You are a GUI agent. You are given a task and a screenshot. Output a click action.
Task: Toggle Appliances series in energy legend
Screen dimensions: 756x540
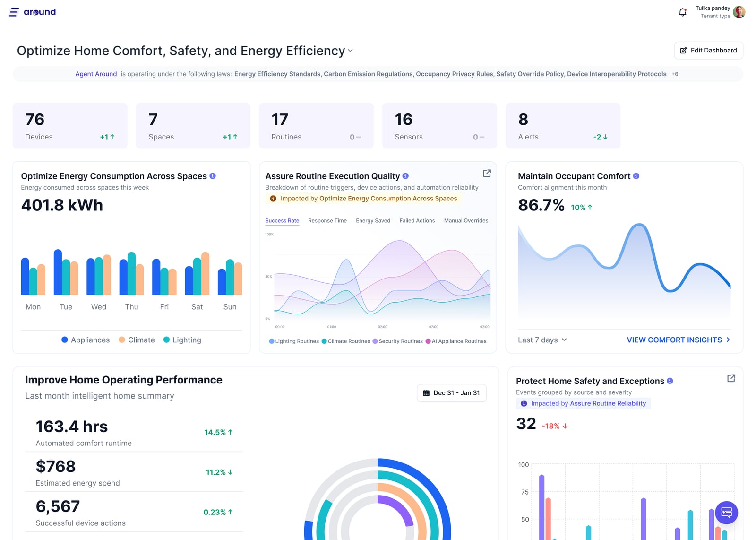coord(86,340)
